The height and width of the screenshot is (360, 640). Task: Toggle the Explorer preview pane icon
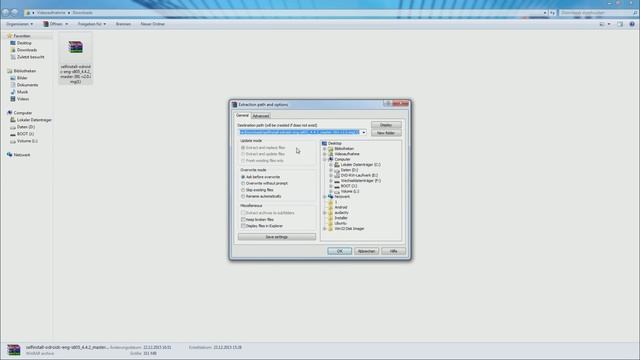pos(620,24)
